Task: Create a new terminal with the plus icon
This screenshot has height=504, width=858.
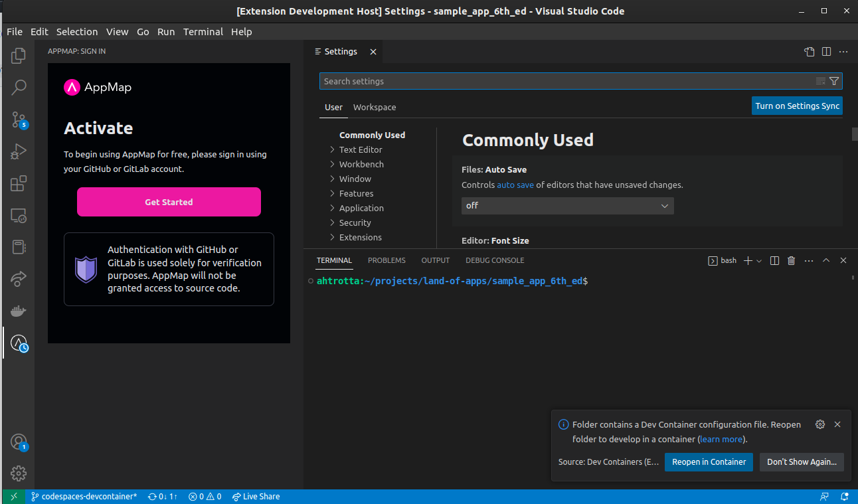Action: pos(746,260)
